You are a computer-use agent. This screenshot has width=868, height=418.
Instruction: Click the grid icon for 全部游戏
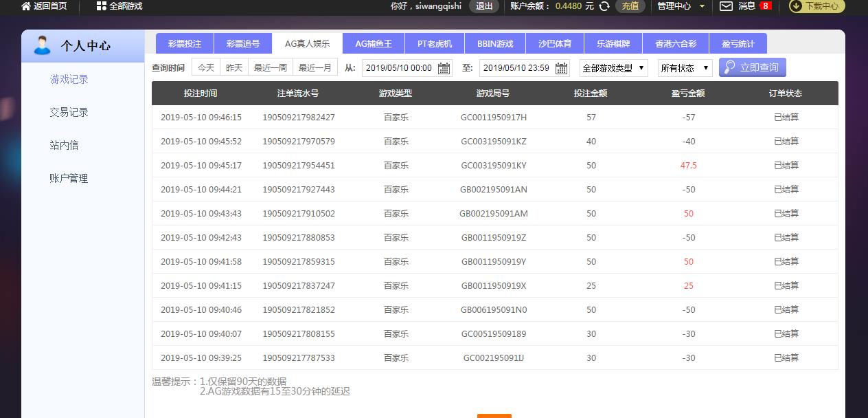coord(101,6)
